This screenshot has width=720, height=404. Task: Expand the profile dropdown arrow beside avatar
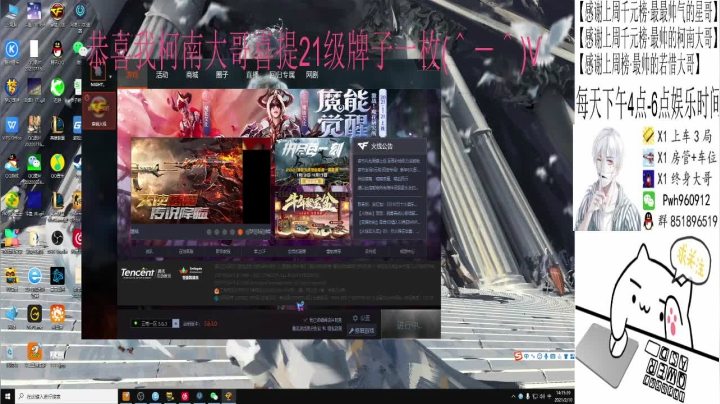(110, 76)
